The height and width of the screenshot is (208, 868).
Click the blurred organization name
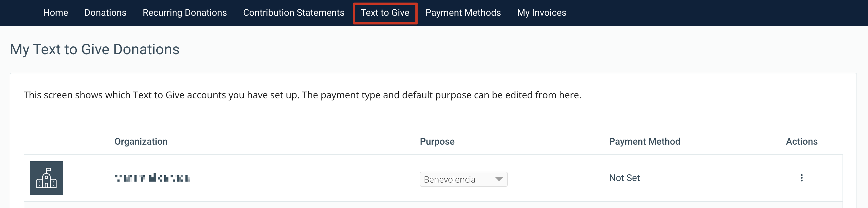click(152, 178)
